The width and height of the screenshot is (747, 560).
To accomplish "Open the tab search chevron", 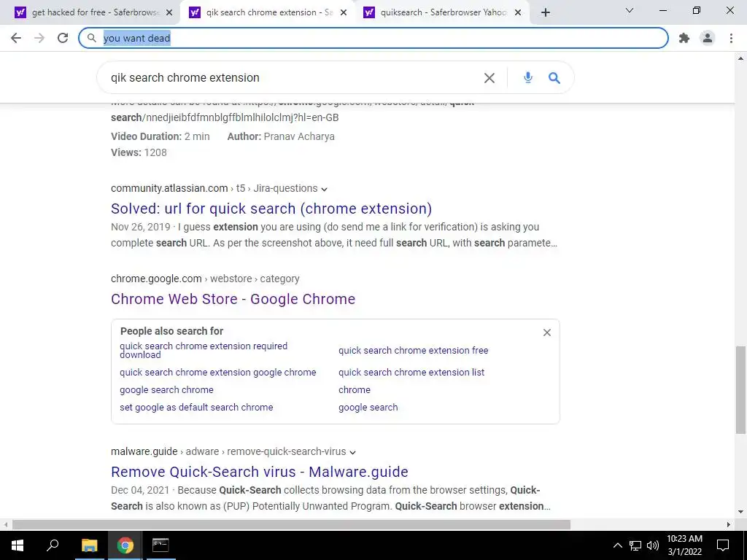I will [630, 10].
